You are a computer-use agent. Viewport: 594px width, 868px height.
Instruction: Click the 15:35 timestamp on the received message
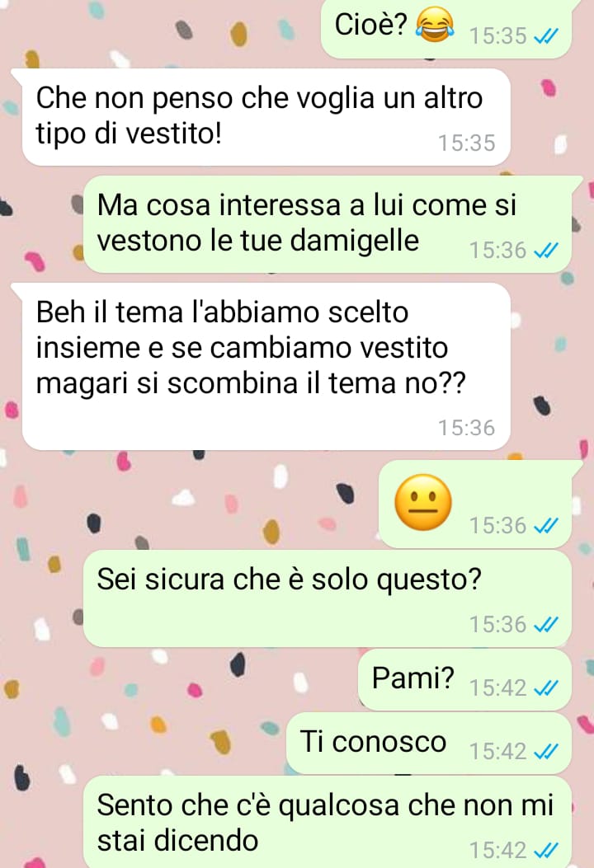click(467, 143)
